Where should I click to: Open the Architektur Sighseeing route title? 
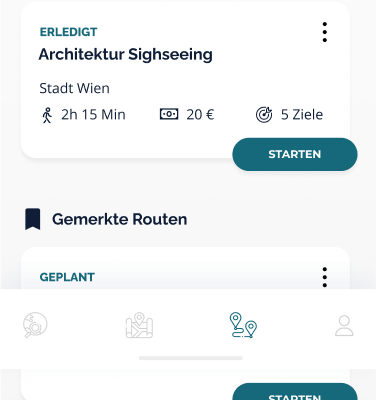tap(125, 54)
